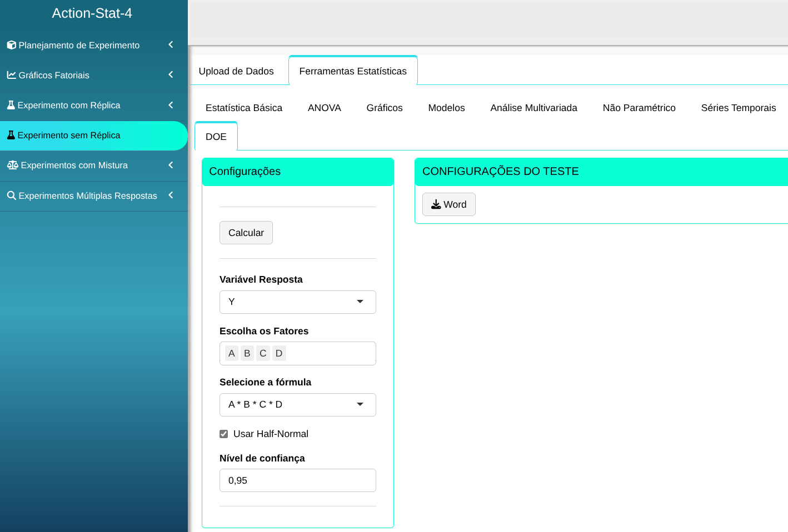Select factor tag D in Escolha os Fatores

pyautogui.click(x=279, y=353)
